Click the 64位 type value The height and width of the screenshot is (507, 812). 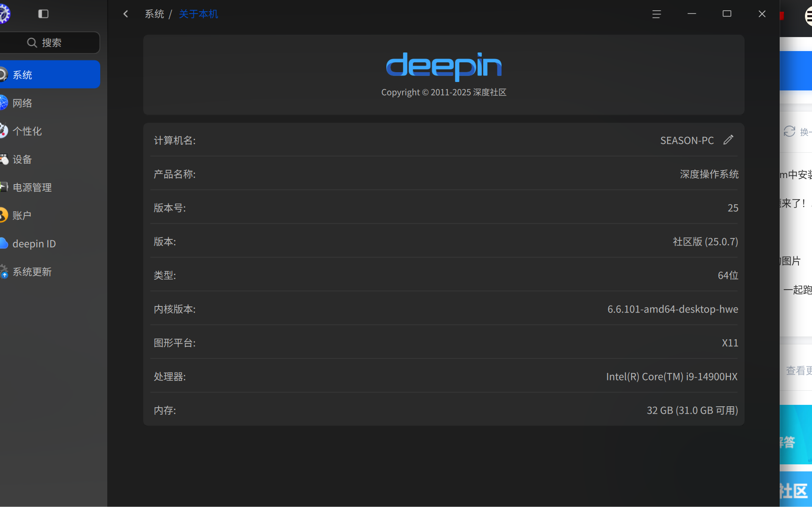[x=728, y=276]
